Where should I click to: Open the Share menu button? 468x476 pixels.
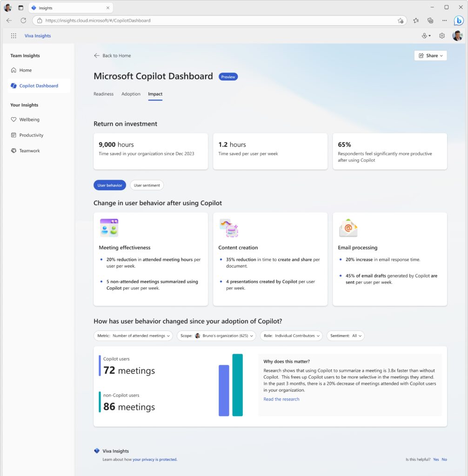(x=430, y=55)
